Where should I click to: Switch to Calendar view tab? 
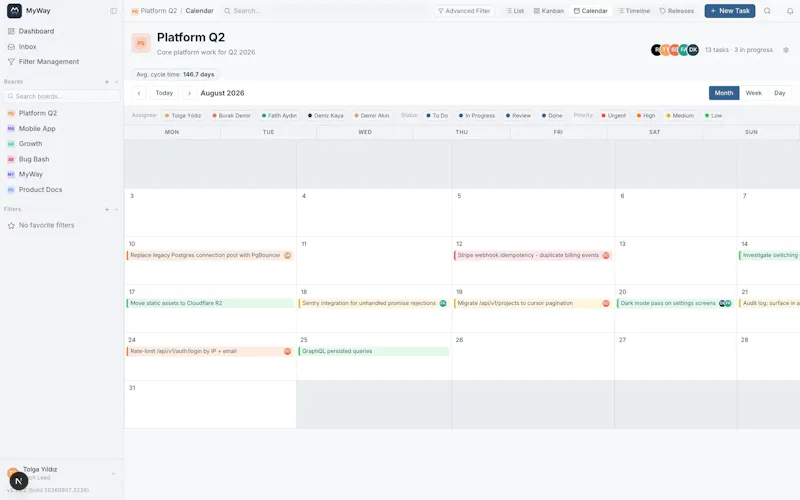[590, 11]
